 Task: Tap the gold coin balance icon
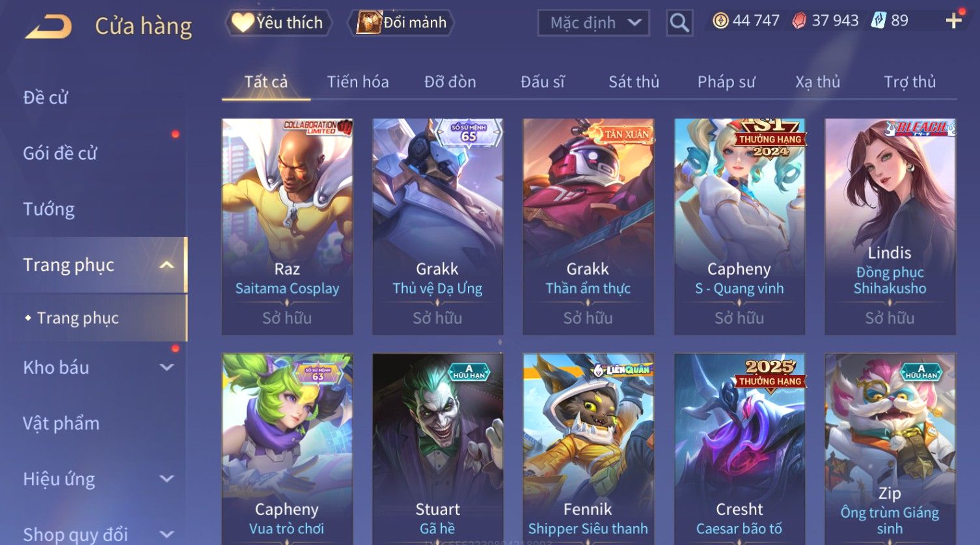coord(720,21)
